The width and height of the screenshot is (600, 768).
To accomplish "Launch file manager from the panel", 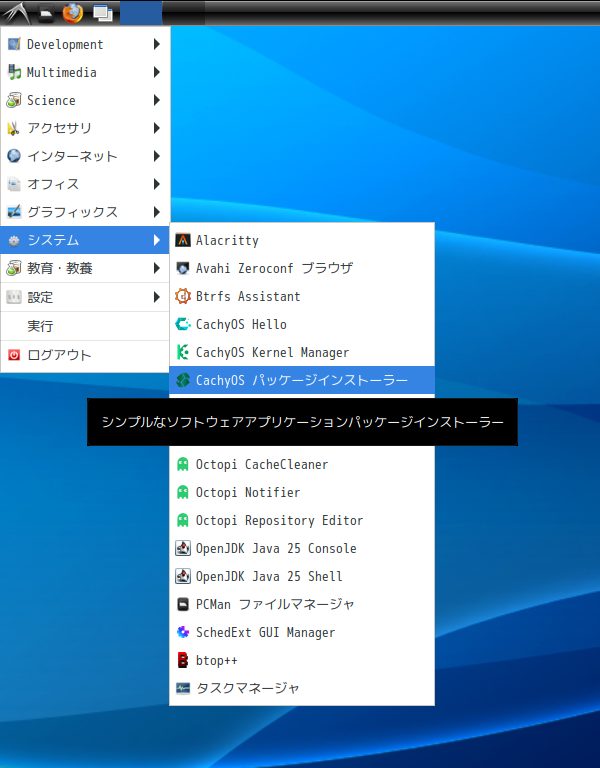I will [46, 14].
